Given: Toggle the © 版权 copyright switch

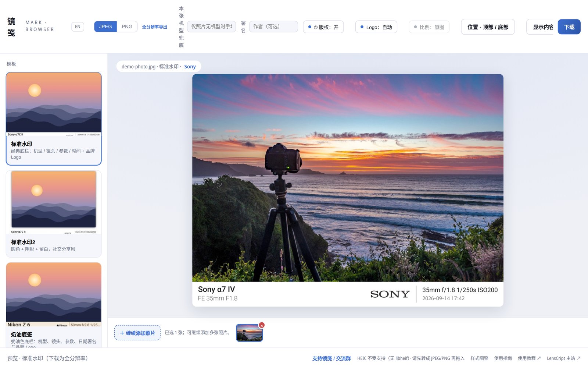Looking at the screenshot, I should 323,27.
